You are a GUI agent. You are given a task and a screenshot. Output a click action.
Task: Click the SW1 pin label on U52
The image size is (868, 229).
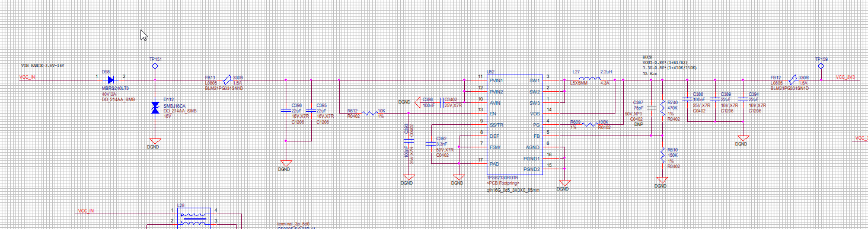pyautogui.click(x=535, y=80)
